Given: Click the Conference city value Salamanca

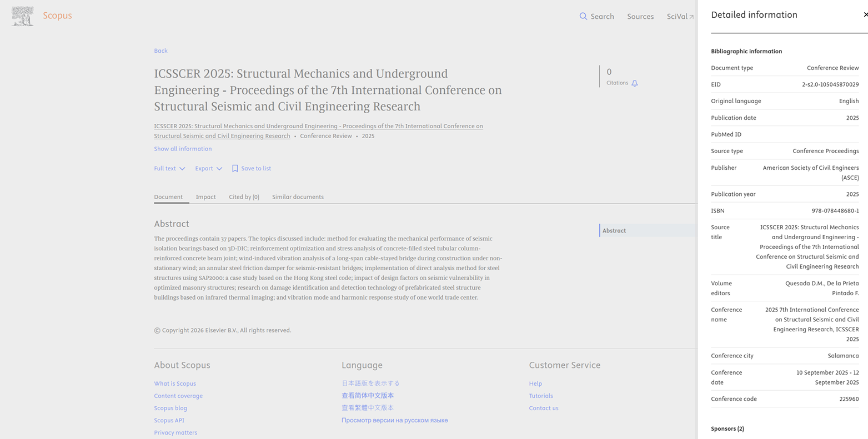Looking at the screenshot, I should pyautogui.click(x=843, y=356).
